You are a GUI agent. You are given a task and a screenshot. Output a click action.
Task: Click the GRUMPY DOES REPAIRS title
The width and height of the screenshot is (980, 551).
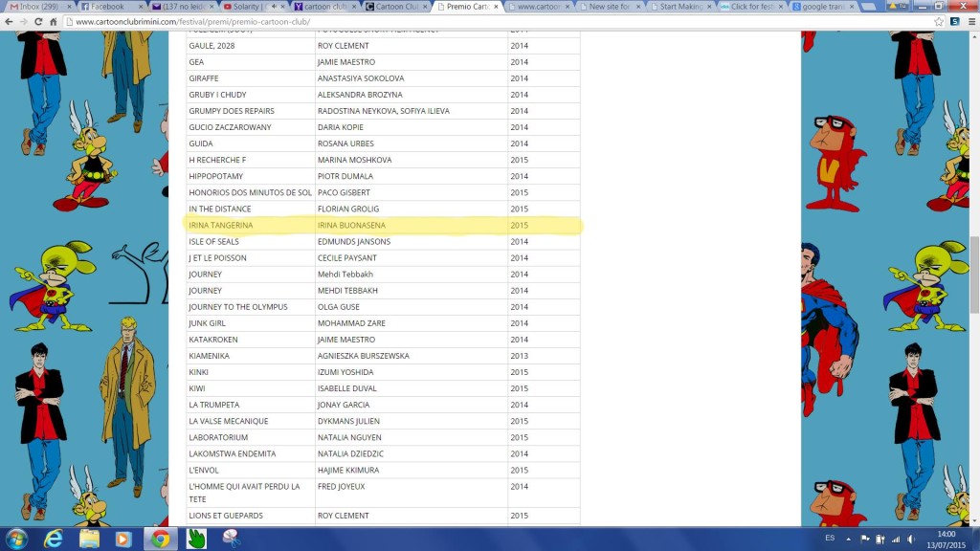[232, 111]
